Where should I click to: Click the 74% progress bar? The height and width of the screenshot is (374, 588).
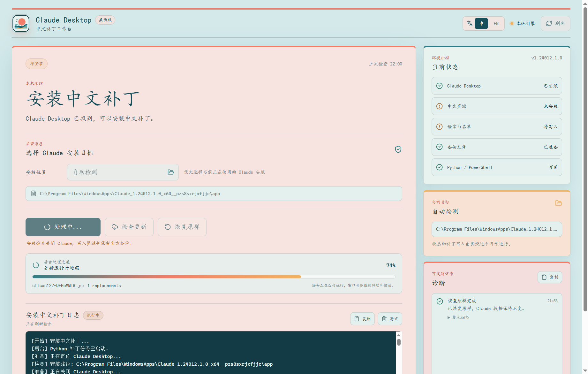[x=214, y=277]
